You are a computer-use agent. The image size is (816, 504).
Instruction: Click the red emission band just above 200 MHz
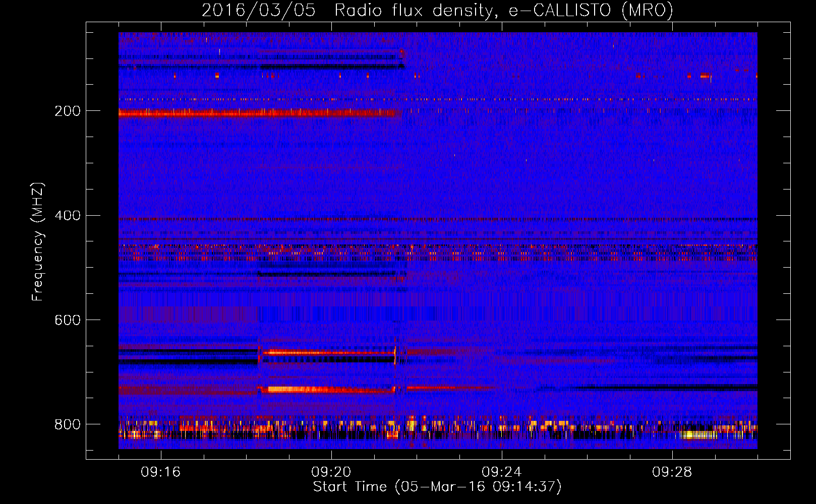pyautogui.click(x=257, y=113)
